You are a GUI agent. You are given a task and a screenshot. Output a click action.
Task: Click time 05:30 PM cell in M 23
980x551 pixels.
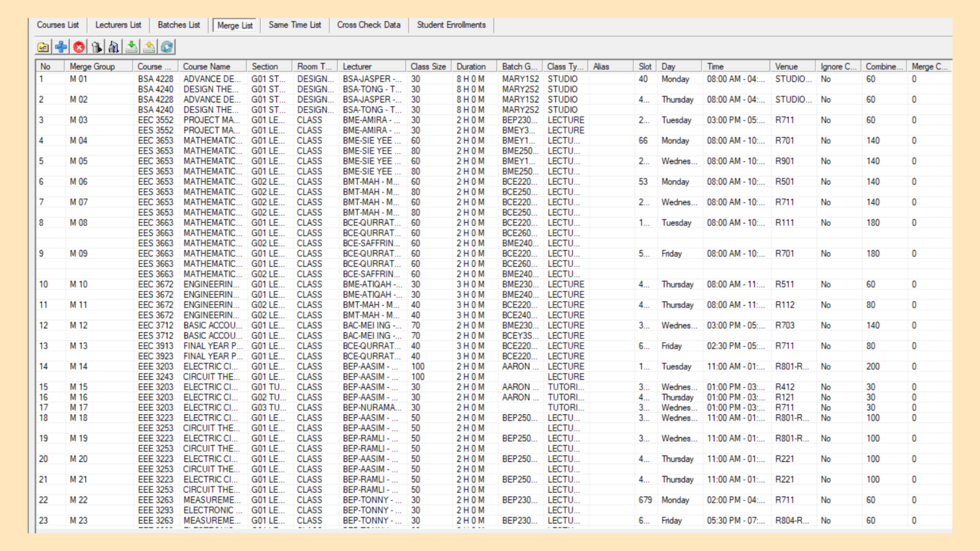click(x=736, y=520)
